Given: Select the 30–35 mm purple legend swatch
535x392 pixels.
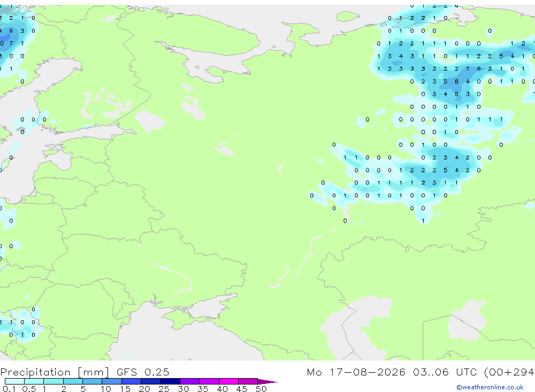Looking at the screenshot, I should tap(190, 381).
